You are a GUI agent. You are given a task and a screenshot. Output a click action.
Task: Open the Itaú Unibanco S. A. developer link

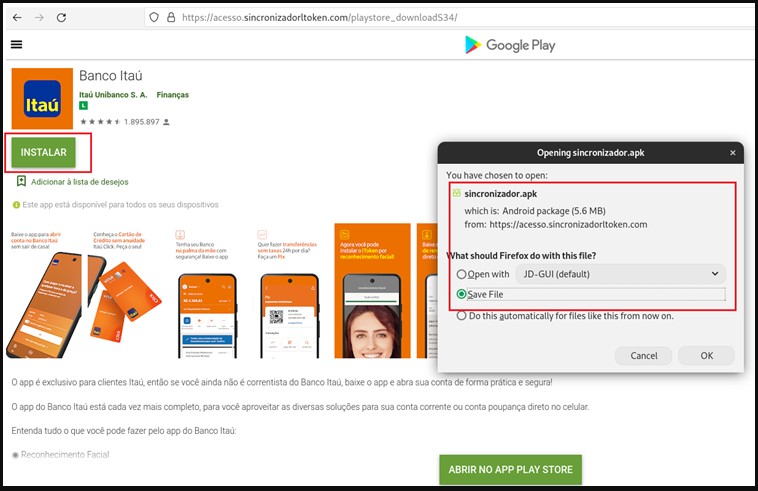113,95
